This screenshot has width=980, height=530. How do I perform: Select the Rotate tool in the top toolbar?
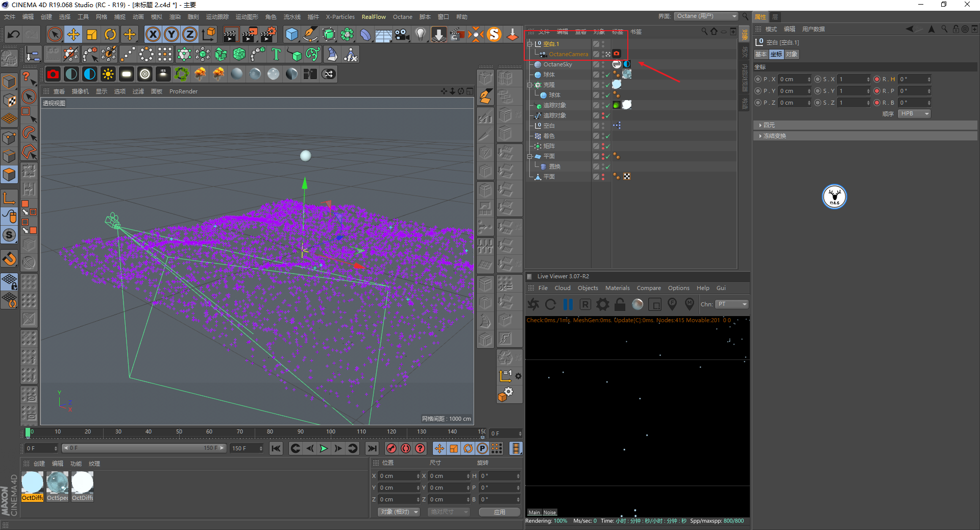(110, 35)
